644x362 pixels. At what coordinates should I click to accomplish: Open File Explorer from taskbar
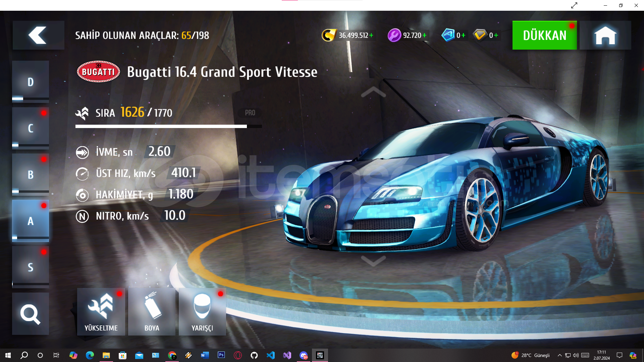pyautogui.click(x=106, y=355)
